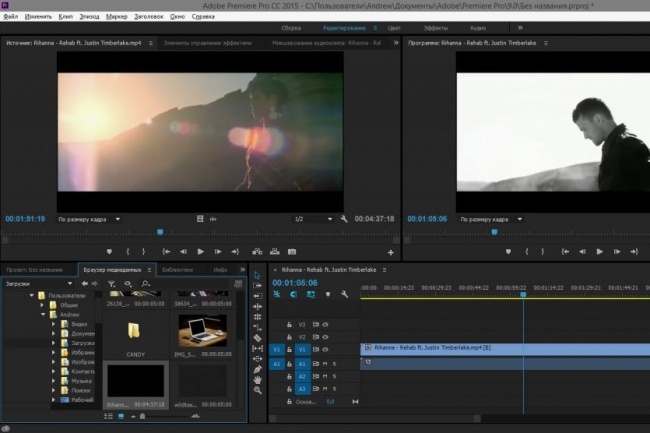
Task: Add marker in timeline panel
Action: click(x=328, y=294)
